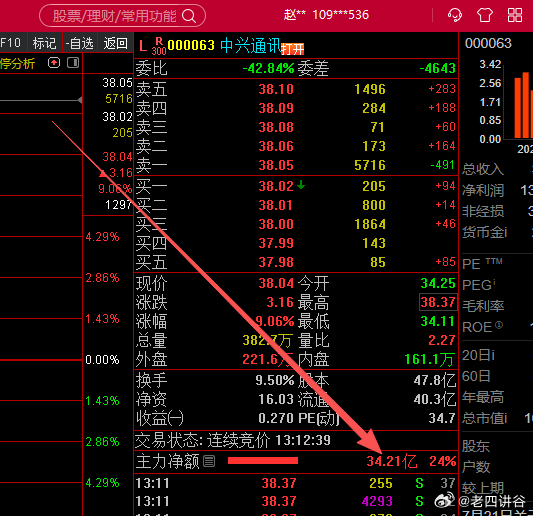Click the 标记 tab
533x516 pixels.
coord(45,43)
